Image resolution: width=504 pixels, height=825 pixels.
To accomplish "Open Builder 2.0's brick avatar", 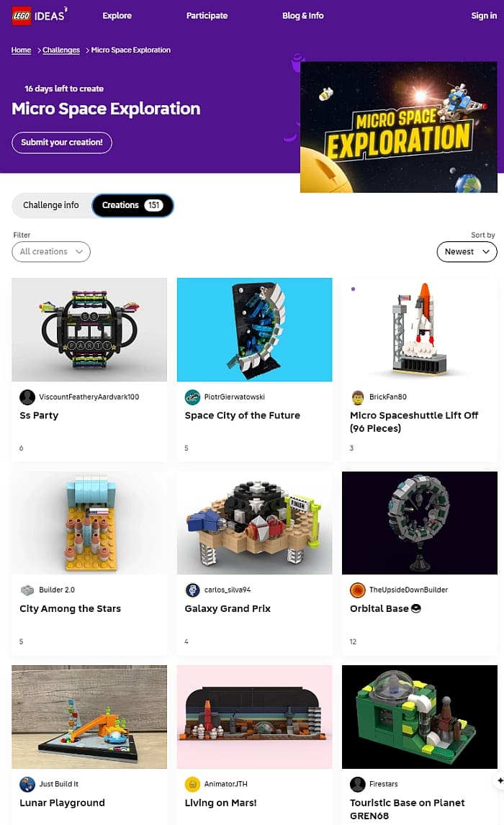I will [27, 590].
